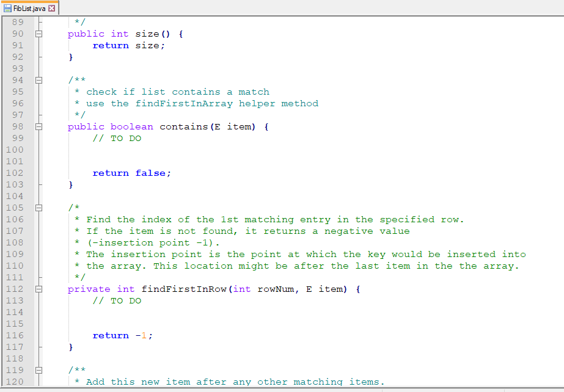Viewport: 564px width, 392px height.
Task: Collapse the size() method fold at line 90
Action: [x=39, y=34]
